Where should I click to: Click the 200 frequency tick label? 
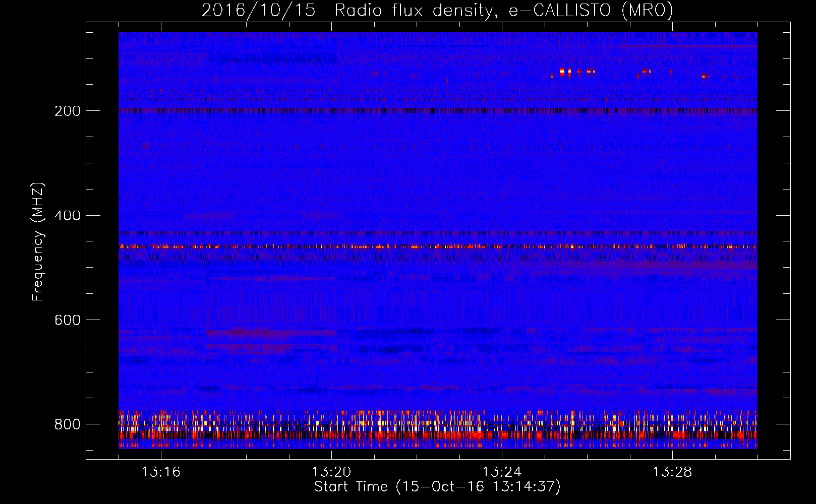(67, 111)
